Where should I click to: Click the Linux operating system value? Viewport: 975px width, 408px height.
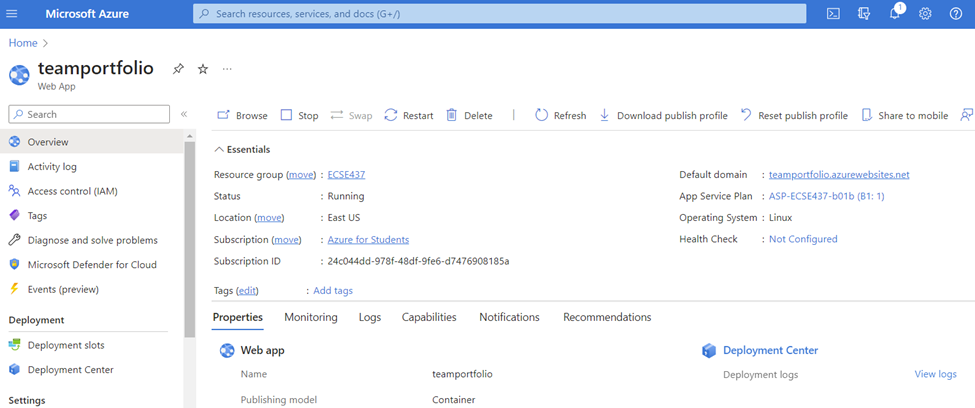(780, 218)
